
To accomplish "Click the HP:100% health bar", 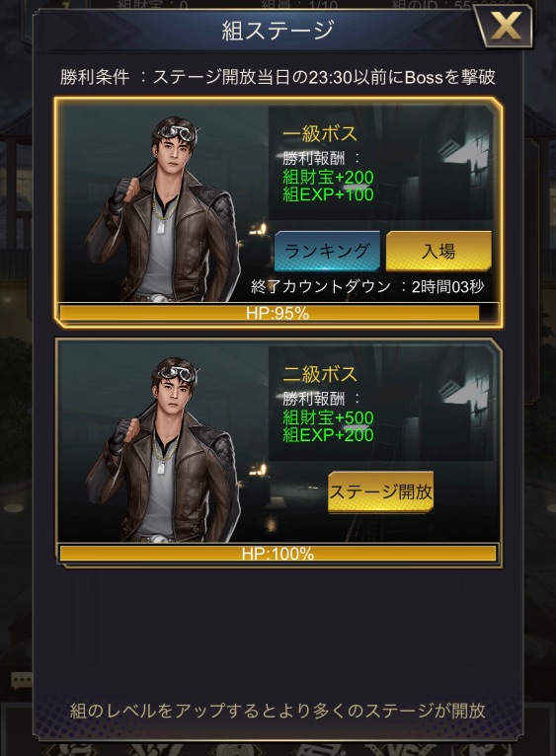I will tap(278, 553).
